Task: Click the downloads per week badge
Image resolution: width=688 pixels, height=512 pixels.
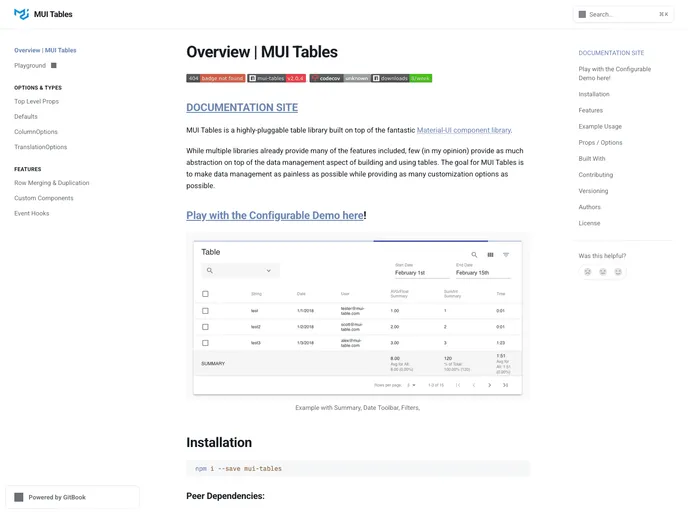Action: (x=402, y=78)
